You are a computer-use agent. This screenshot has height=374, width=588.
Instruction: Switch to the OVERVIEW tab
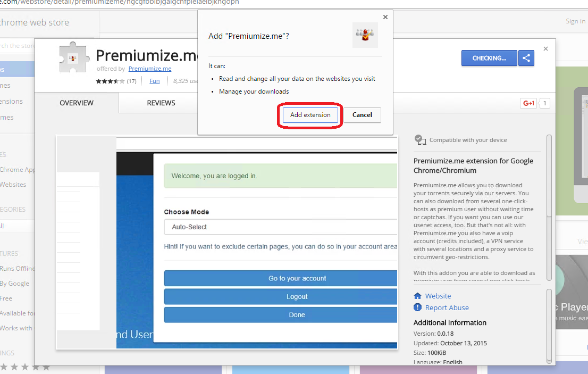coord(77,103)
